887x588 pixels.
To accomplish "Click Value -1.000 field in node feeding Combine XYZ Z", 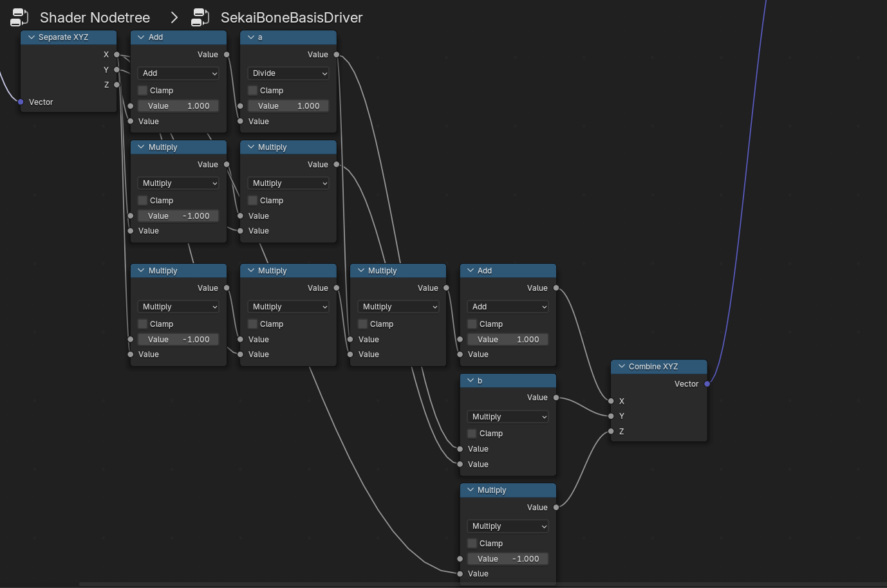I will pyautogui.click(x=508, y=559).
